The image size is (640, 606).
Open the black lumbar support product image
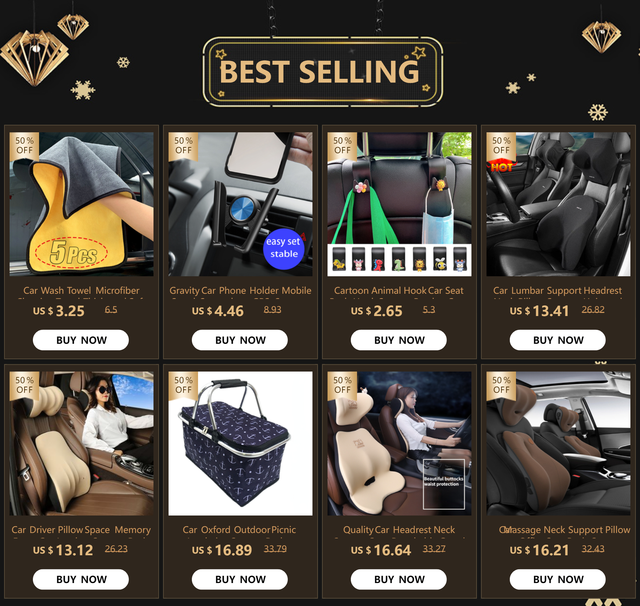(558, 204)
